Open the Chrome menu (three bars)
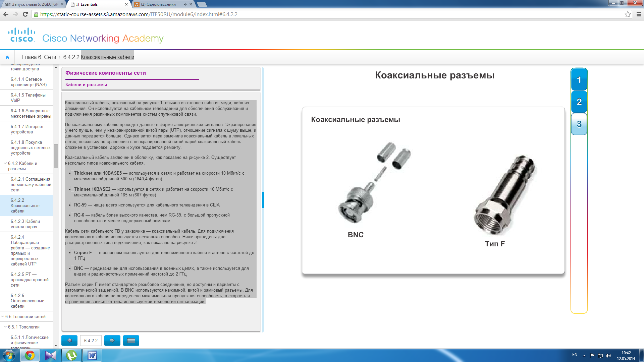 point(639,14)
